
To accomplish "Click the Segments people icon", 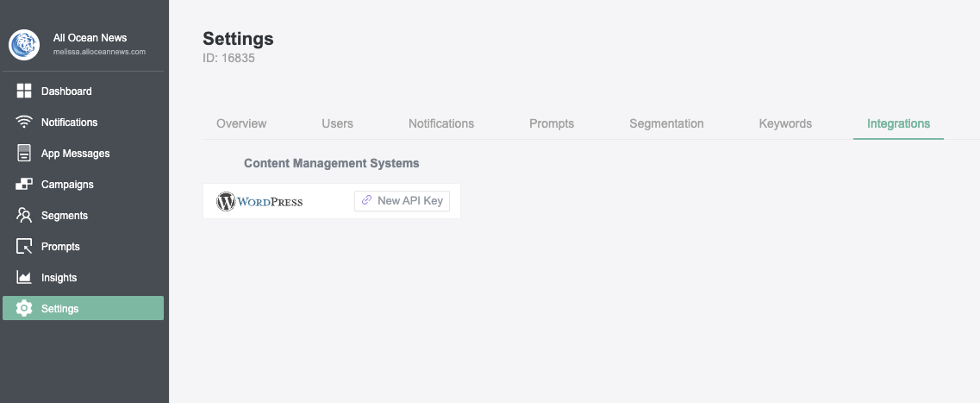I will [24, 216].
